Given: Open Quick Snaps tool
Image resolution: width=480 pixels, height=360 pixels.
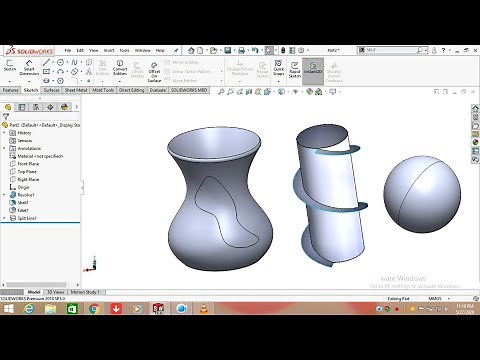Looking at the screenshot, I should (278, 67).
